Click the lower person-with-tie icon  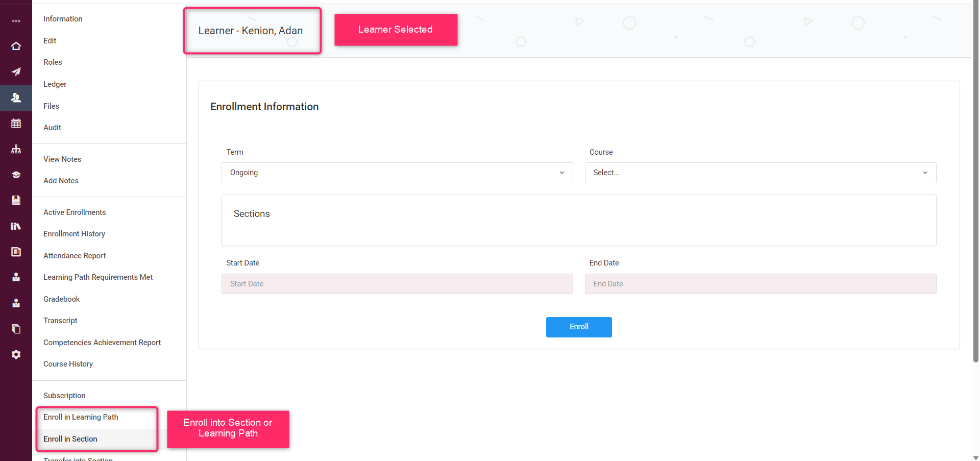16,303
